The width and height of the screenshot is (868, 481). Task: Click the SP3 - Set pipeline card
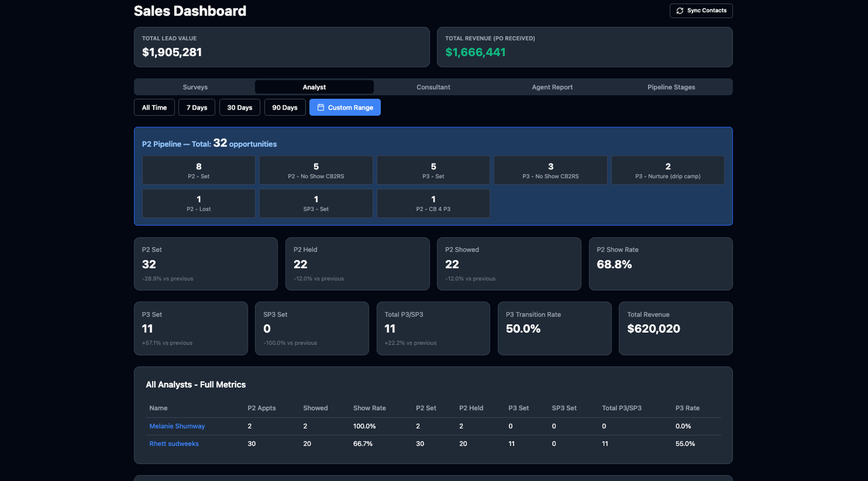[x=316, y=203]
